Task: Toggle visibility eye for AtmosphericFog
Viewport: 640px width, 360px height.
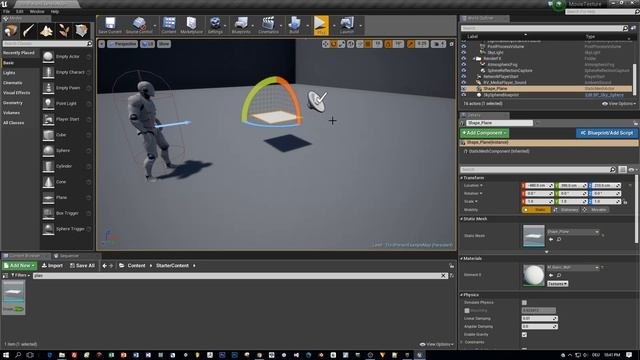Action: tap(464, 64)
